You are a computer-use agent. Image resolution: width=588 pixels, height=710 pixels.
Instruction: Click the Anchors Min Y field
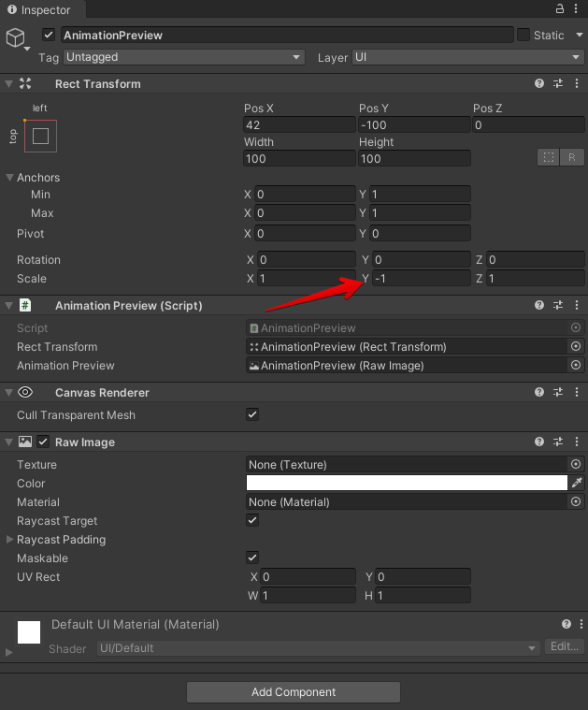[x=420, y=195]
